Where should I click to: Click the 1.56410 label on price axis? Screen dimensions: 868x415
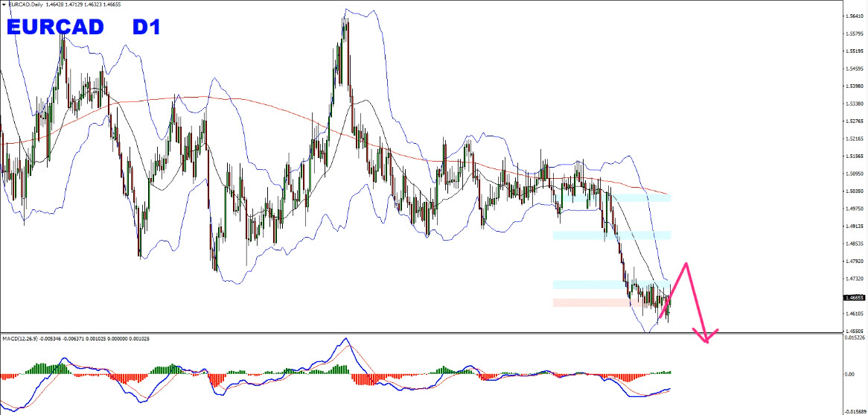854,16
